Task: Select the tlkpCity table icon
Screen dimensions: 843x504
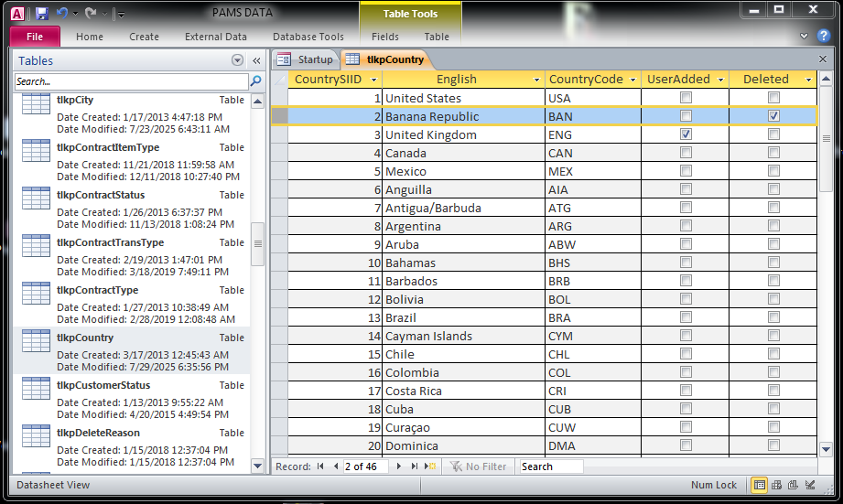Action: coord(36,103)
